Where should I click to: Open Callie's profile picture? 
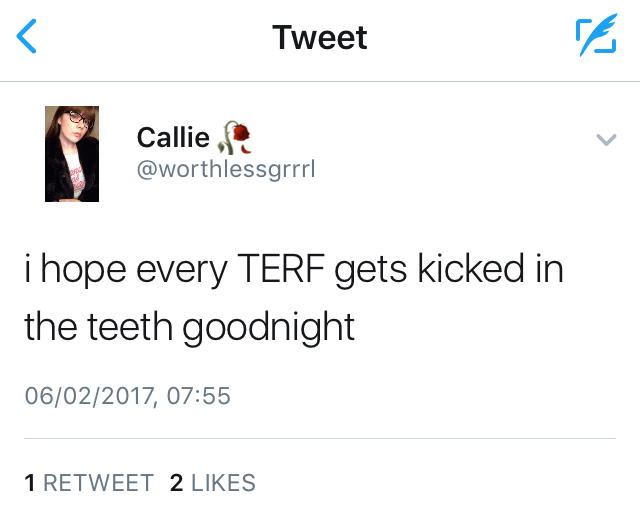(71, 154)
